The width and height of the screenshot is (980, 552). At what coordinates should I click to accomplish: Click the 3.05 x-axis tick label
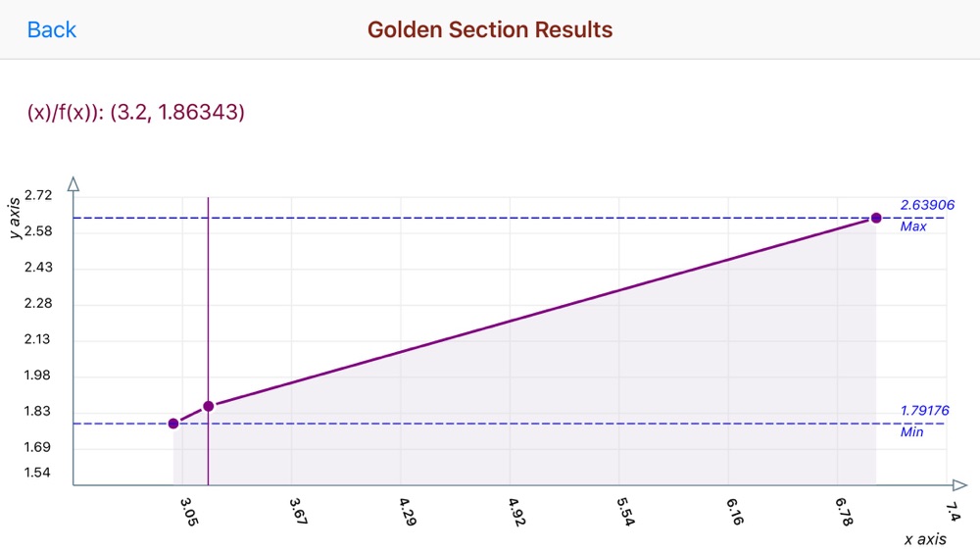tap(189, 512)
